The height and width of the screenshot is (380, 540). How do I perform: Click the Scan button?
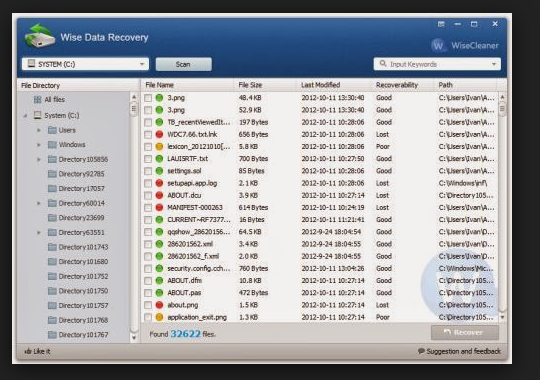point(184,64)
